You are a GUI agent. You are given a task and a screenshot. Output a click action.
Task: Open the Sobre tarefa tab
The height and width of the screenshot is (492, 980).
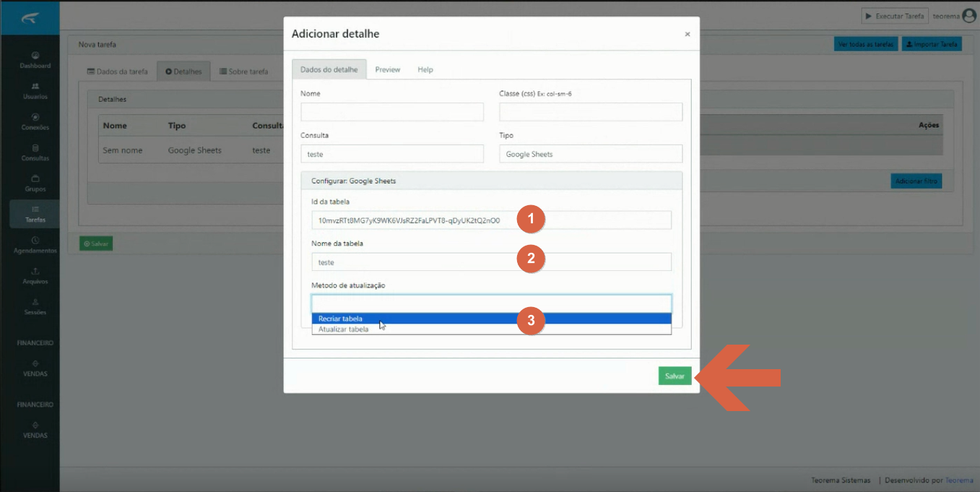(243, 72)
